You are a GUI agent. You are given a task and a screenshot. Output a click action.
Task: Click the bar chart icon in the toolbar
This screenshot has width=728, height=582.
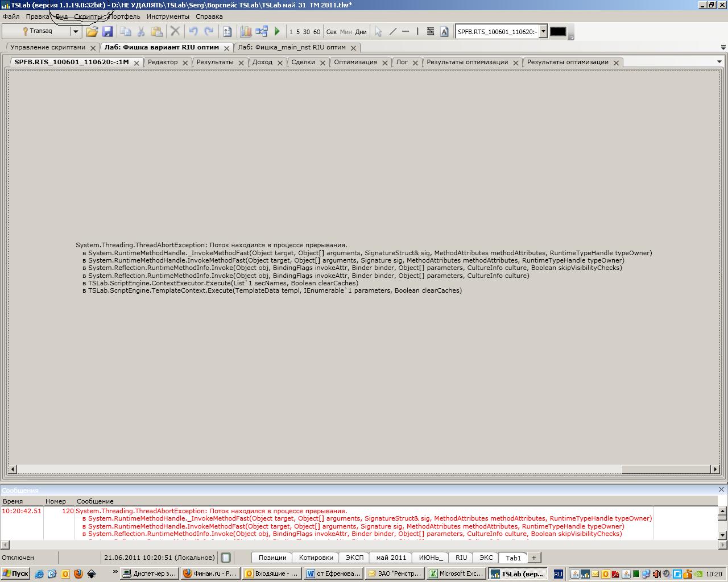[x=246, y=32]
